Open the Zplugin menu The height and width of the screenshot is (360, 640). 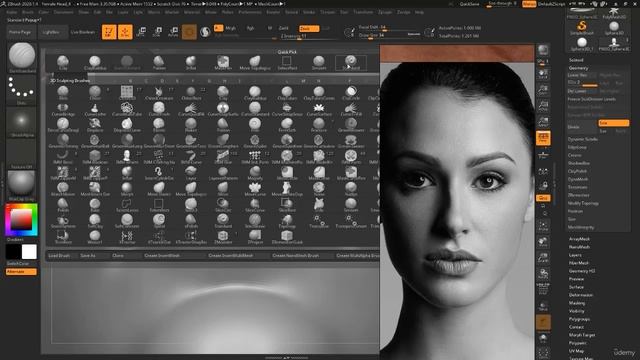pyautogui.click(x=385, y=12)
